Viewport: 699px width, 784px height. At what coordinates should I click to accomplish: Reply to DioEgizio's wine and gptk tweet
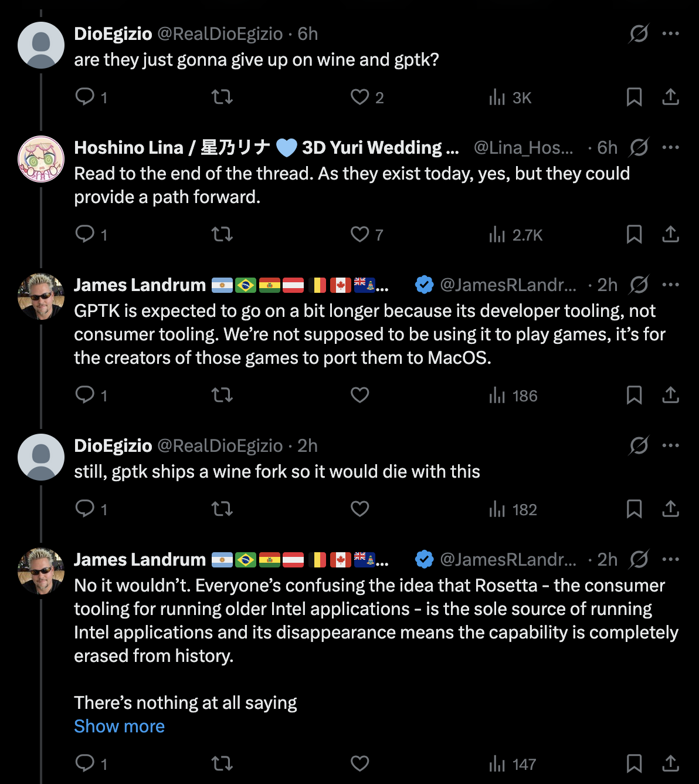pos(85,97)
